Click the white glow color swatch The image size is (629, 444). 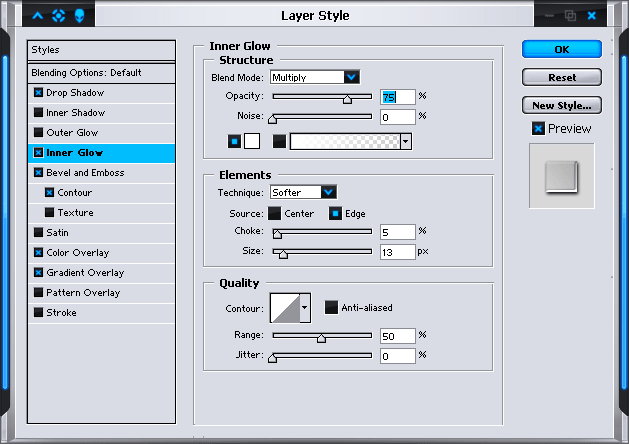[252, 141]
